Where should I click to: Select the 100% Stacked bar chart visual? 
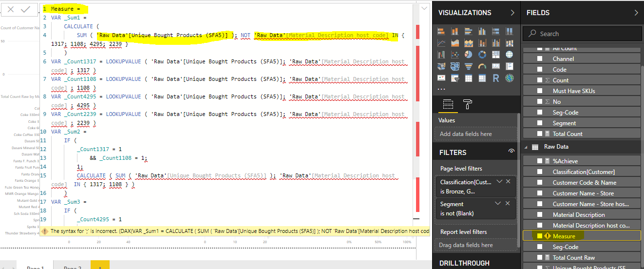point(496,31)
